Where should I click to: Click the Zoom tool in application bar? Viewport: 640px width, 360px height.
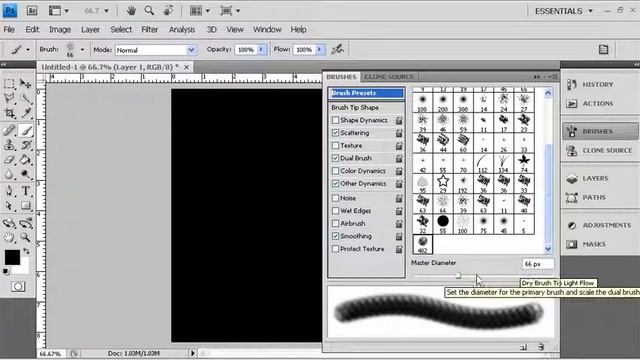149,11
